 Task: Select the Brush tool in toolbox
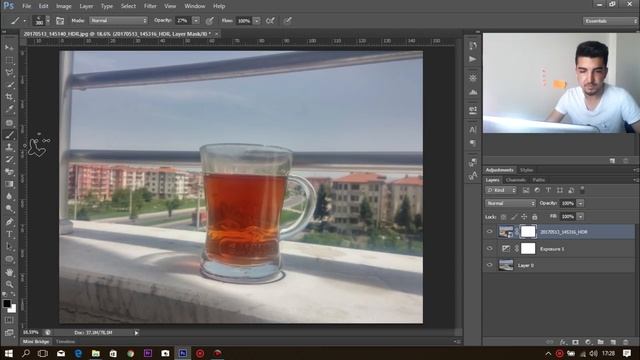pos(9,135)
